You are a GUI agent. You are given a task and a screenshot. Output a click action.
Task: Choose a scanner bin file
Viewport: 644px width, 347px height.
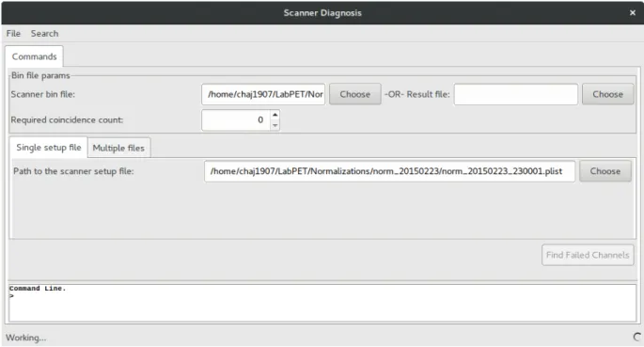(x=354, y=94)
